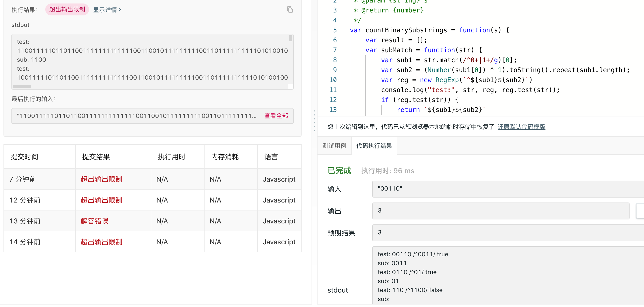Click the console.log line in code editor
This screenshot has width=644, height=307.
click(470, 90)
